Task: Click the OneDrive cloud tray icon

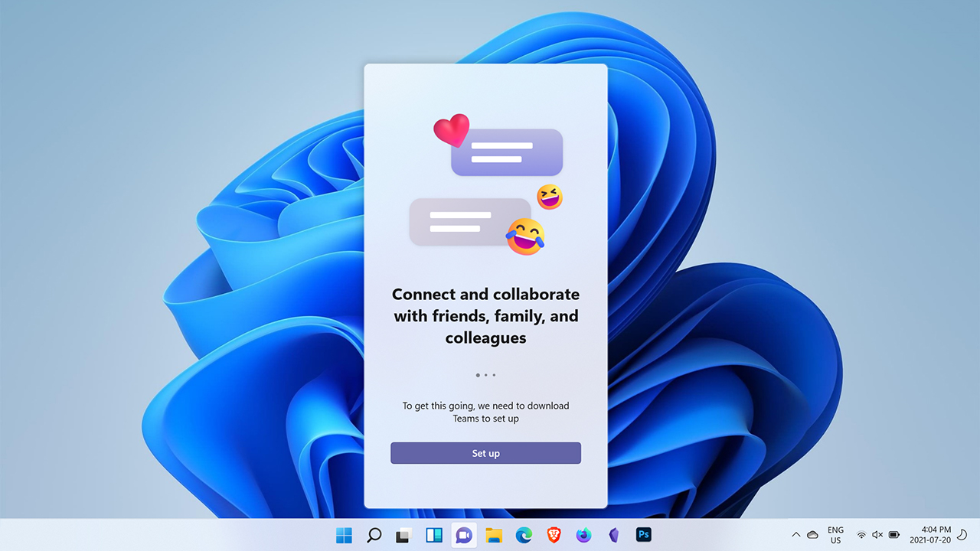Action: tap(812, 535)
